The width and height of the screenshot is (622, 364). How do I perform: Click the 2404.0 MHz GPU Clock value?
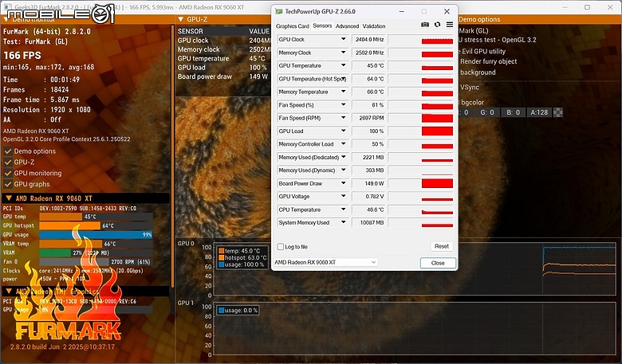pos(368,40)
